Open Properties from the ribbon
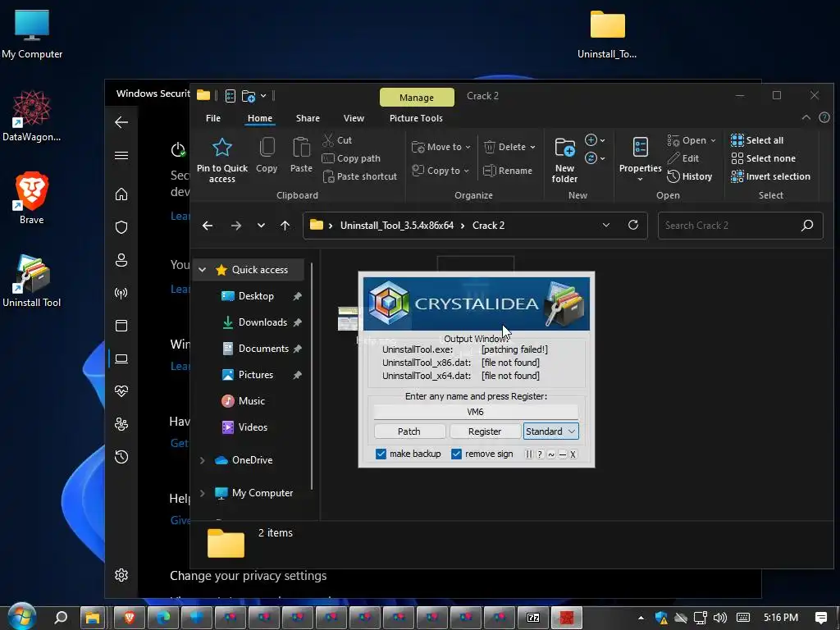This screenshot has height=630, width=840. pos(640,160)
